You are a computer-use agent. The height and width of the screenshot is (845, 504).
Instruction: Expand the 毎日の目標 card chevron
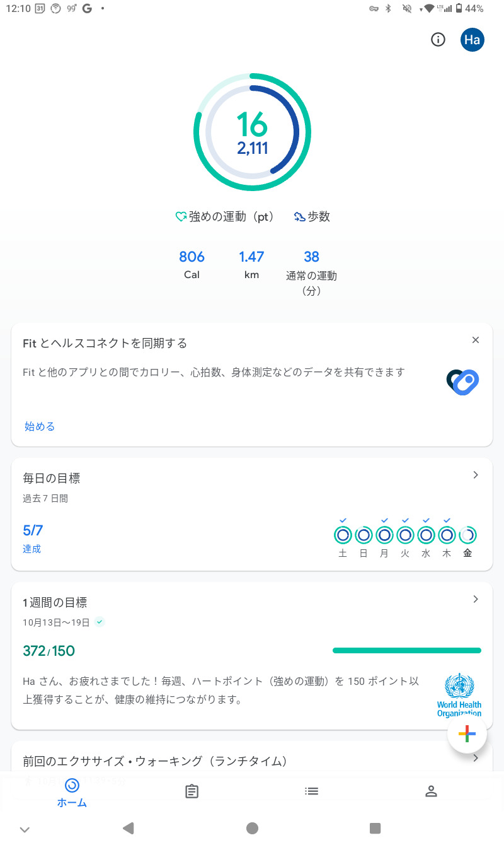[476, 475]
